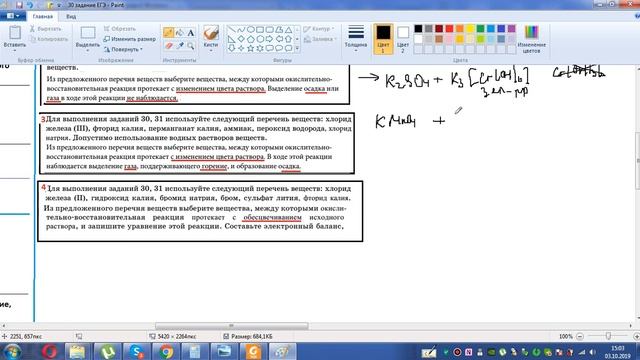
Task: Open the Paint application menu button
Action: click(x=13, y=16)
